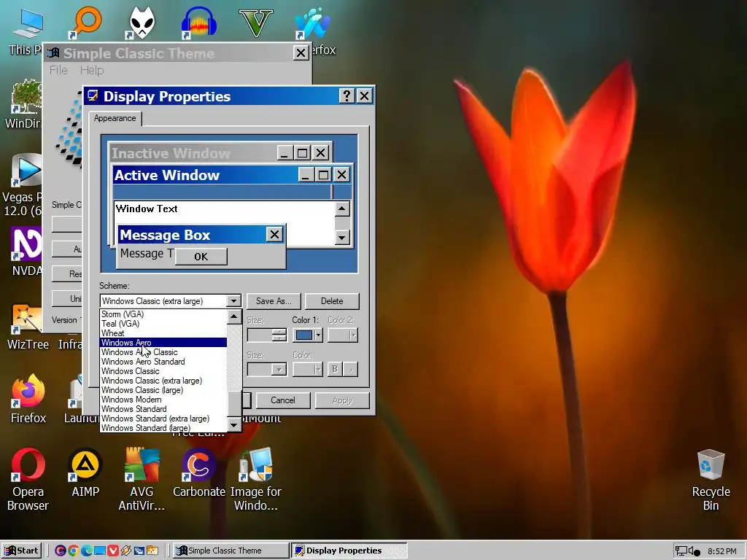747x560 pixels.
Task: Open the Start menu
Action: tap(21, 551)
